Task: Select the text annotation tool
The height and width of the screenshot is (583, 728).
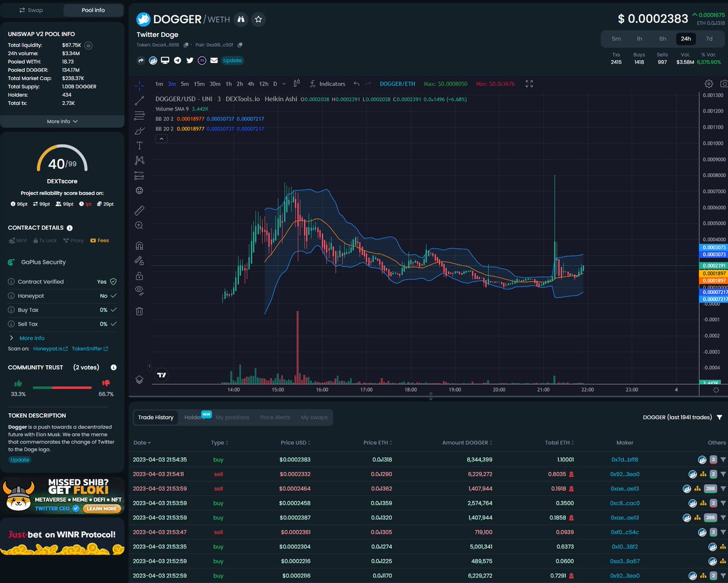Action: click(x=140, y=146)
